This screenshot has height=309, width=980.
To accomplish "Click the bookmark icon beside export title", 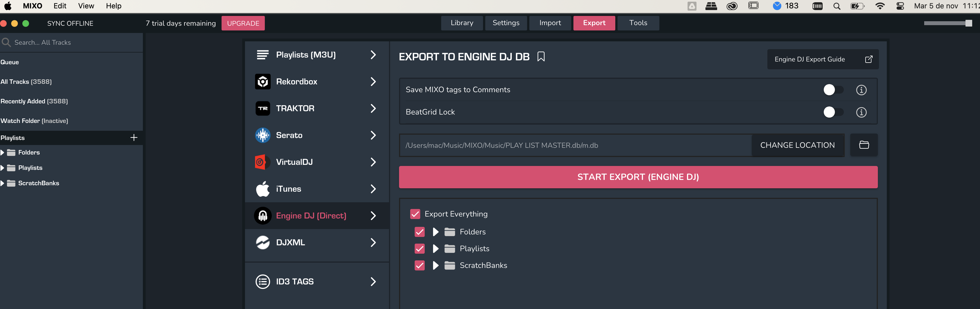I will 541,57.
